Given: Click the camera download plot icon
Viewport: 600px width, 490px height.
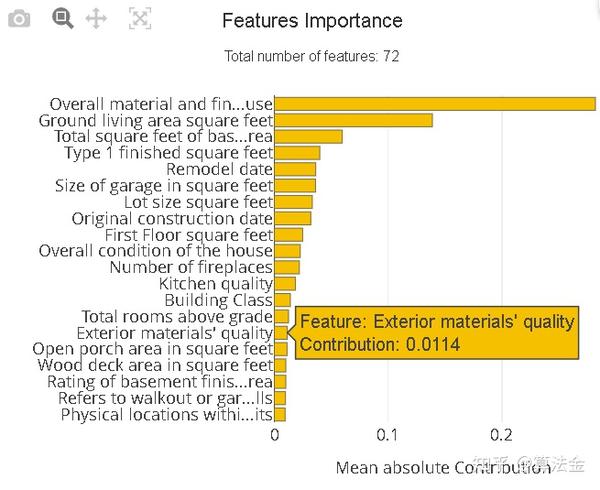Looking at the screenshot, I should (19, 18).
